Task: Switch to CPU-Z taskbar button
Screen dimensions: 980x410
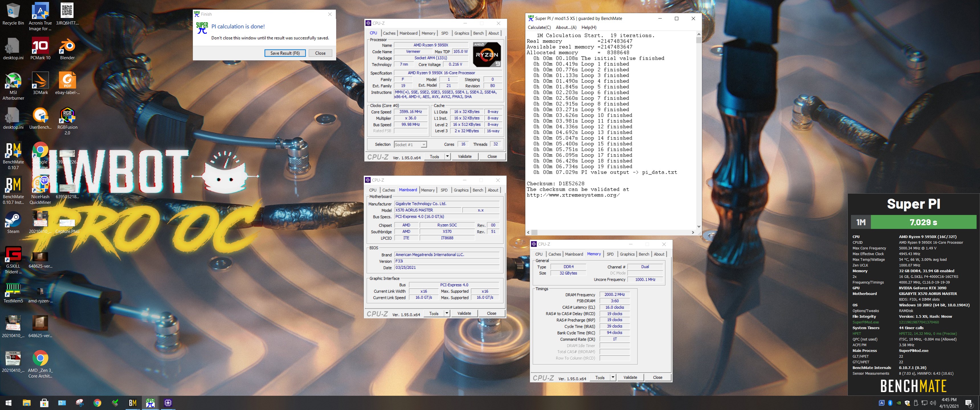Action: coord(168,403)
